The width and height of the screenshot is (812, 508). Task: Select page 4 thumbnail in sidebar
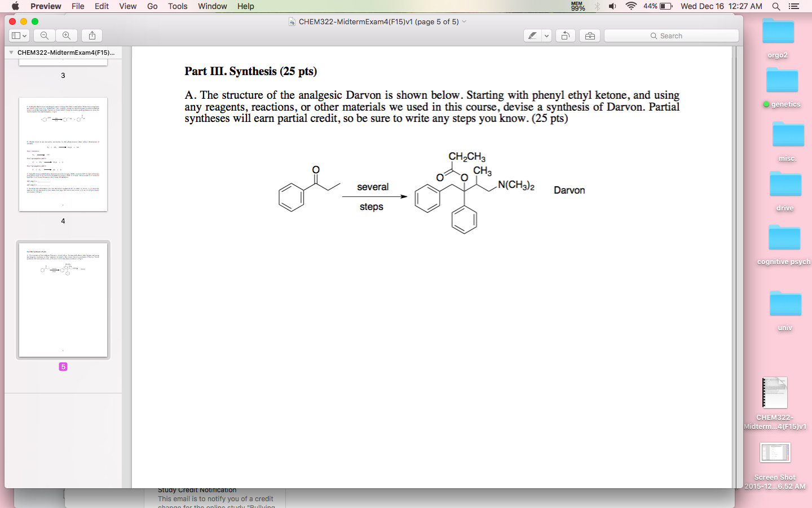(63, 155)
